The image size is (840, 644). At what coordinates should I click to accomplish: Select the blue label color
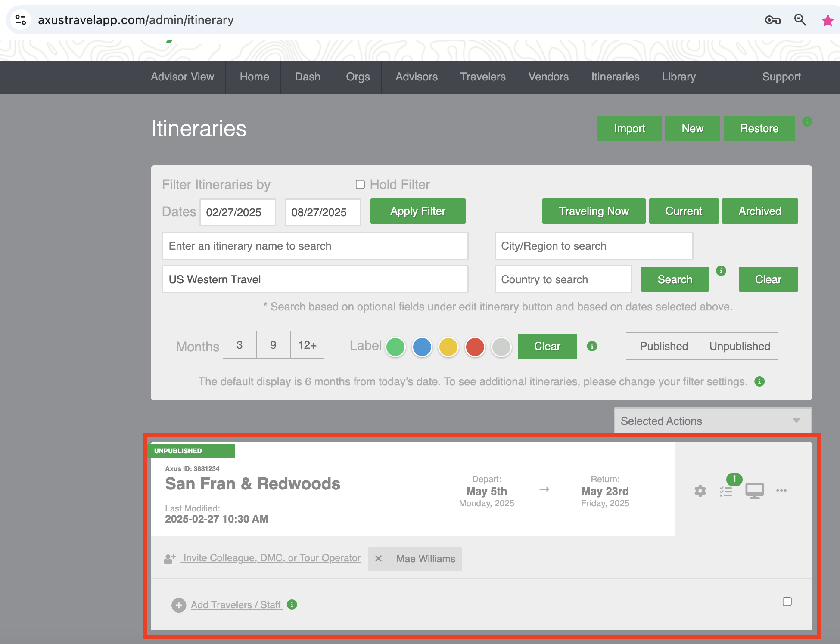pos(422,347)
